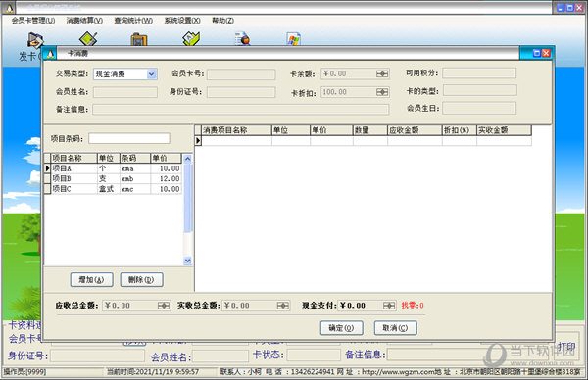Focus the 会员卡号 input field
Viewport: 588px width, 380px height.
241,73
